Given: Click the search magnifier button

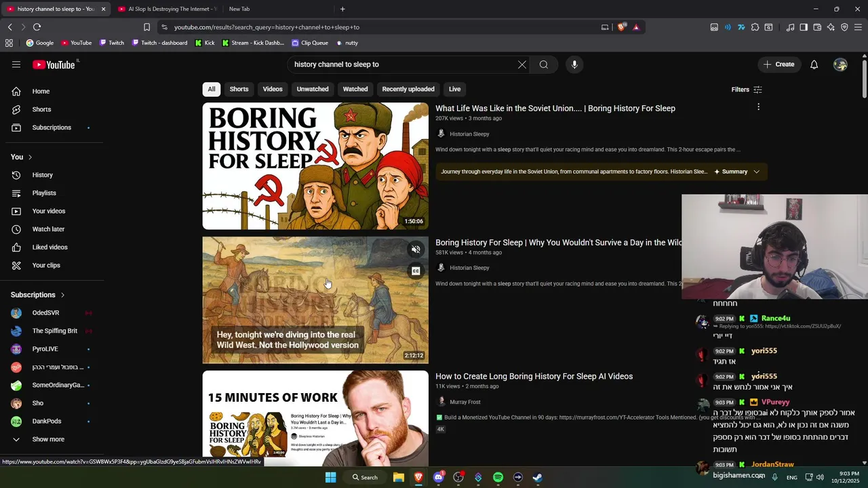Looking at the screenshot, I should coord(544,64).
